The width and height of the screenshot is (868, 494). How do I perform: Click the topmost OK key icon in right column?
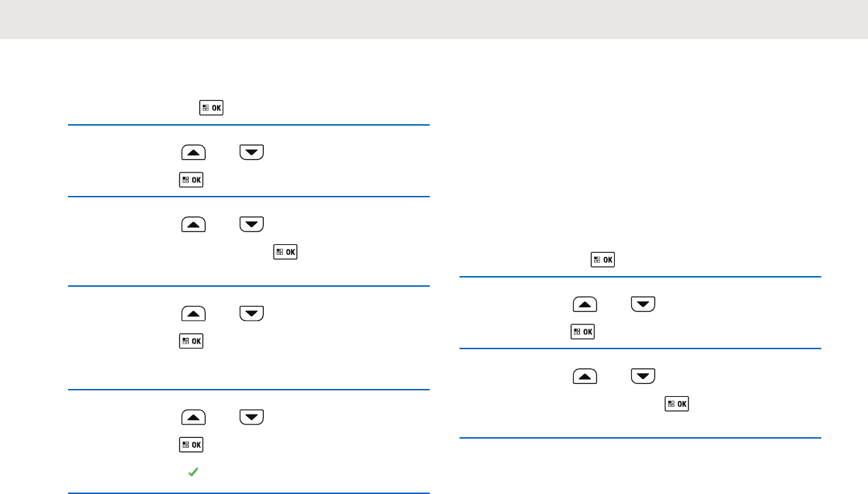[603, 260]
